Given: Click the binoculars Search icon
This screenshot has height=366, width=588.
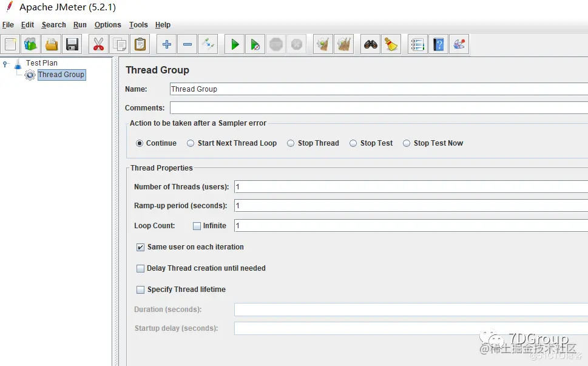Looking at the screenshot, I should (x=371, y=44).
